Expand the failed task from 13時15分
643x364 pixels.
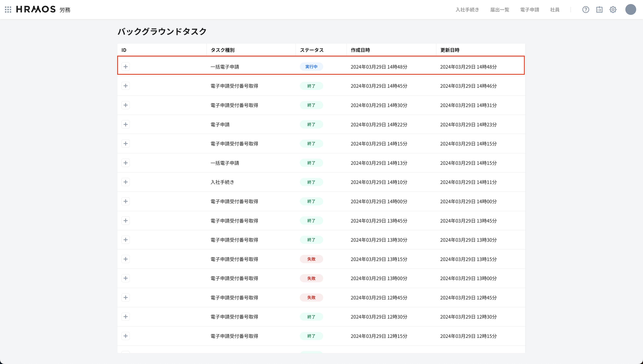tap(126, 259)
